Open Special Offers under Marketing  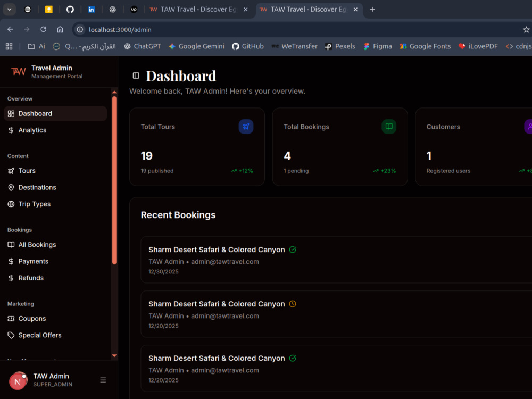click(x=55, y=335)
